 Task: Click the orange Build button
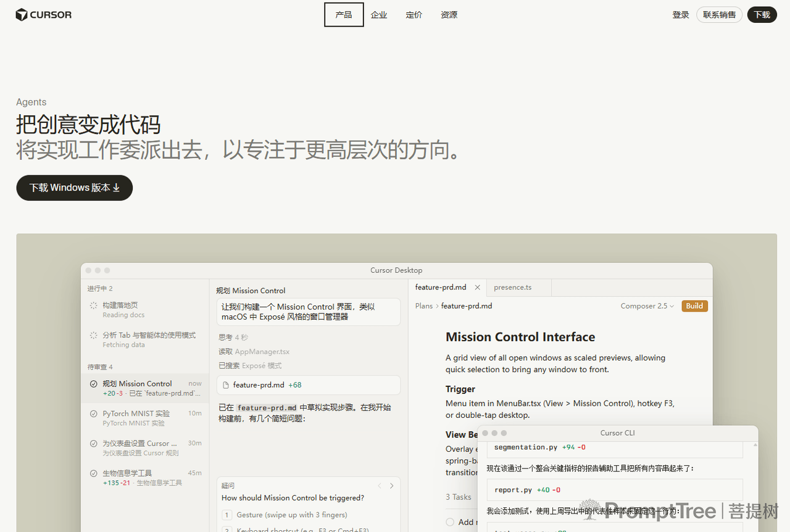pyautogui.click(x=694, y=306)
